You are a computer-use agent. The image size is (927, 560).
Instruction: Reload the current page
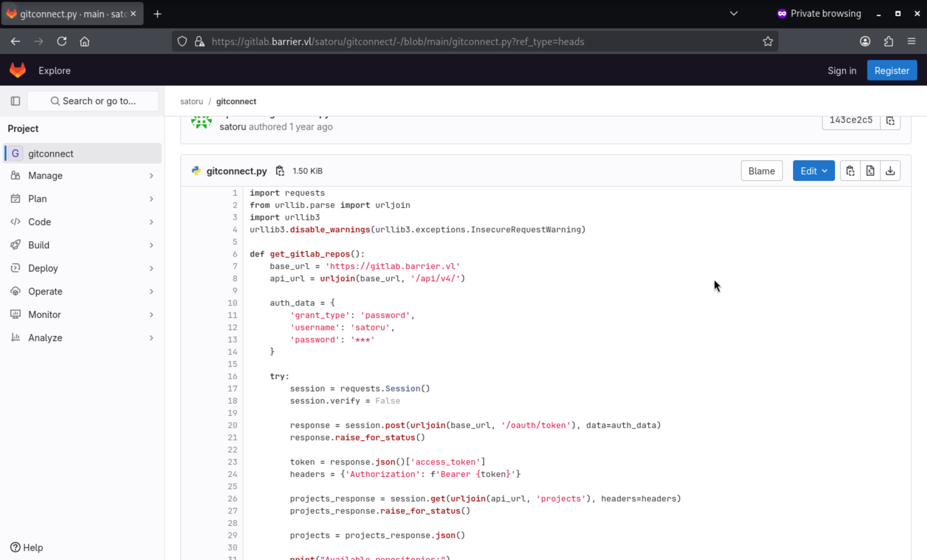(x=62, y=42)
